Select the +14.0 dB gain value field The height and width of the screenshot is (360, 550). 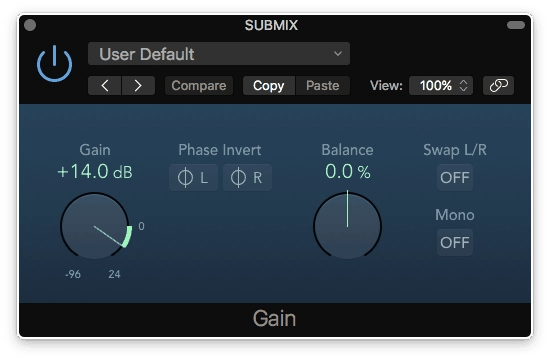pos(95,172)
